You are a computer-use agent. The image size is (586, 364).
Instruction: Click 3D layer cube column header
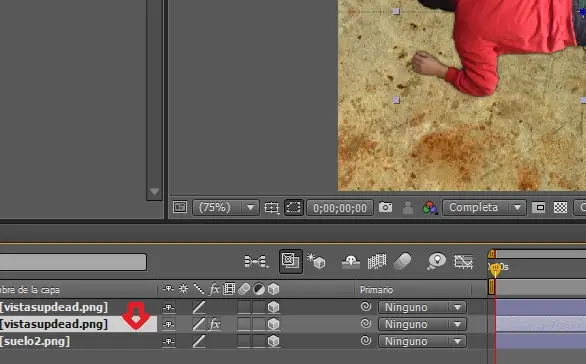click(274, 289)
